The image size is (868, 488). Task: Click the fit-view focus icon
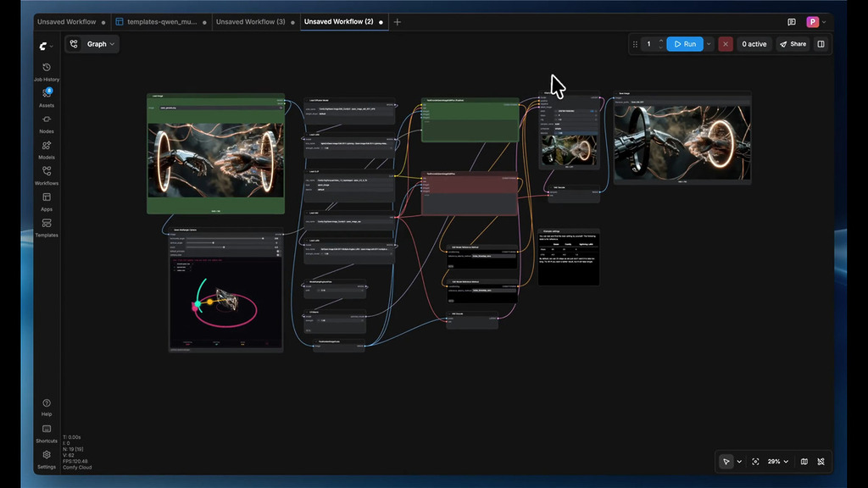(755, 462)
